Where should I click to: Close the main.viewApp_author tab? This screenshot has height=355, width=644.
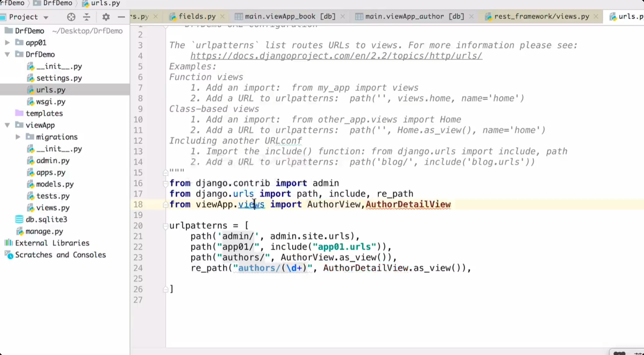tap(471, 16)
